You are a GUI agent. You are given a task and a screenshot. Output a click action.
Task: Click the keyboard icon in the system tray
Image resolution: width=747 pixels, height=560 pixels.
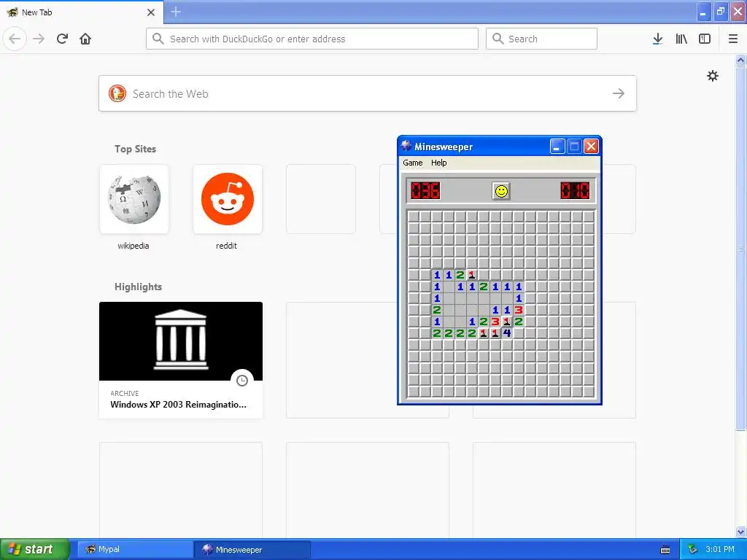[x=665, y=550]
